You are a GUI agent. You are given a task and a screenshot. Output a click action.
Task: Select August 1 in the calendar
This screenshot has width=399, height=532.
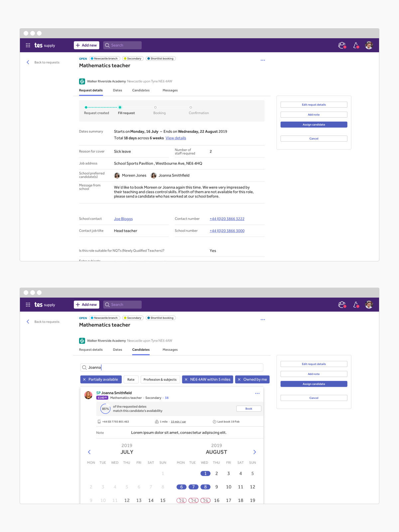click(205, 473)
